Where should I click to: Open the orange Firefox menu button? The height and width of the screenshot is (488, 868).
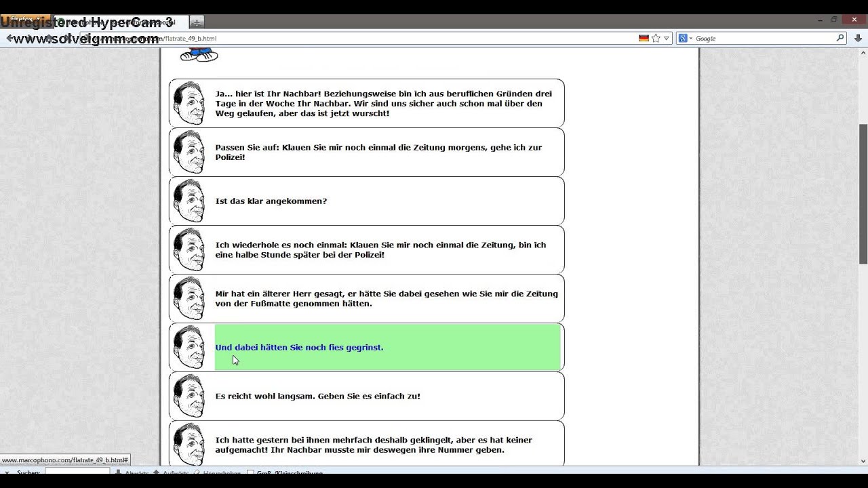point(26,19)
